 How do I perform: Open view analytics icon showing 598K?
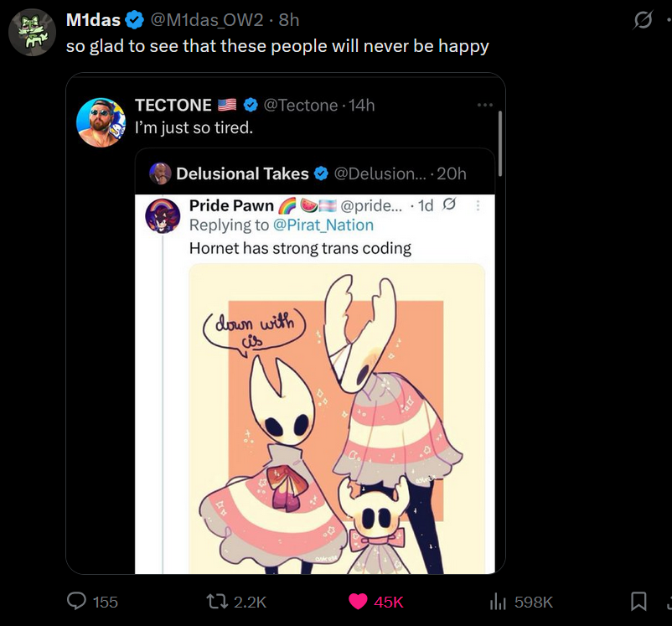500,601
